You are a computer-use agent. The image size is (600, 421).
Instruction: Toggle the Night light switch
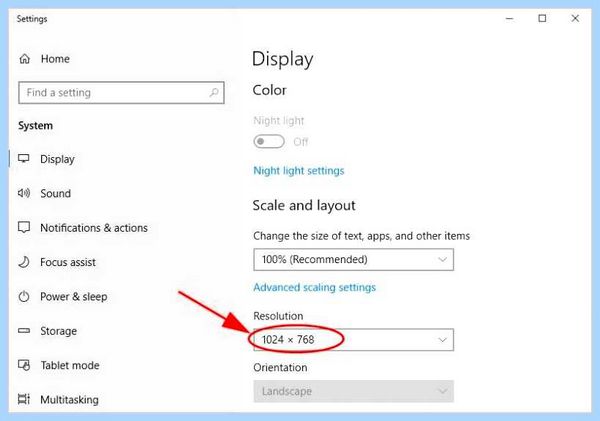pyautogui.click(x=269, y=142)
